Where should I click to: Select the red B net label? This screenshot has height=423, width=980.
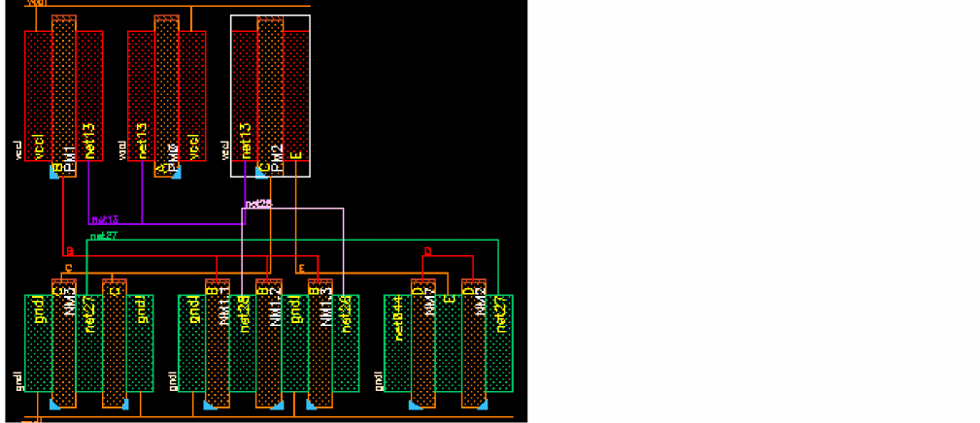(69, 251)
